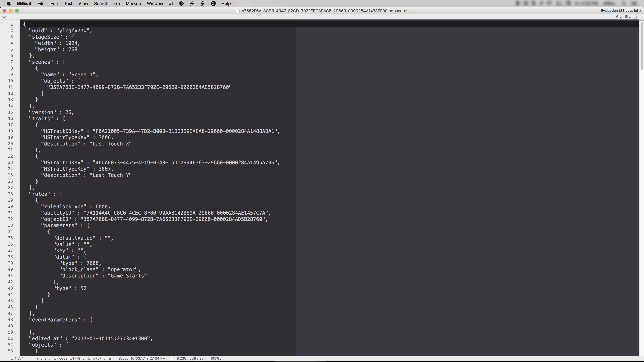Open the Unicode (UTF-8) encoding popup
This screenshot has width=644, height=362.
[69, 359]
